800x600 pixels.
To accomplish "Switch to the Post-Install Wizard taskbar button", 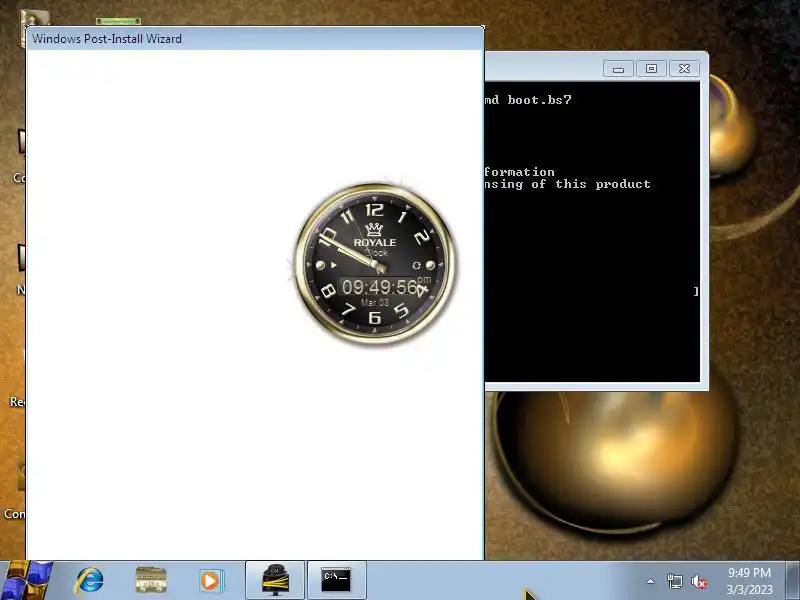I will pos(275,580).
